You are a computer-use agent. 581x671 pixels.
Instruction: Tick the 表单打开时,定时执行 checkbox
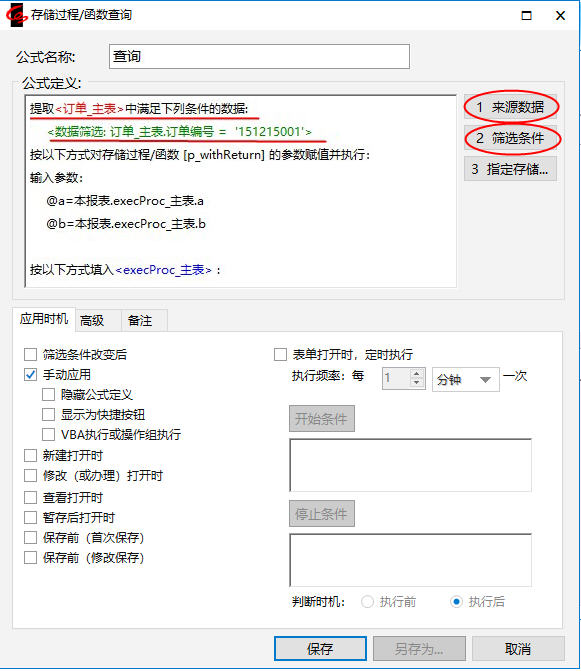pos(280,354)
